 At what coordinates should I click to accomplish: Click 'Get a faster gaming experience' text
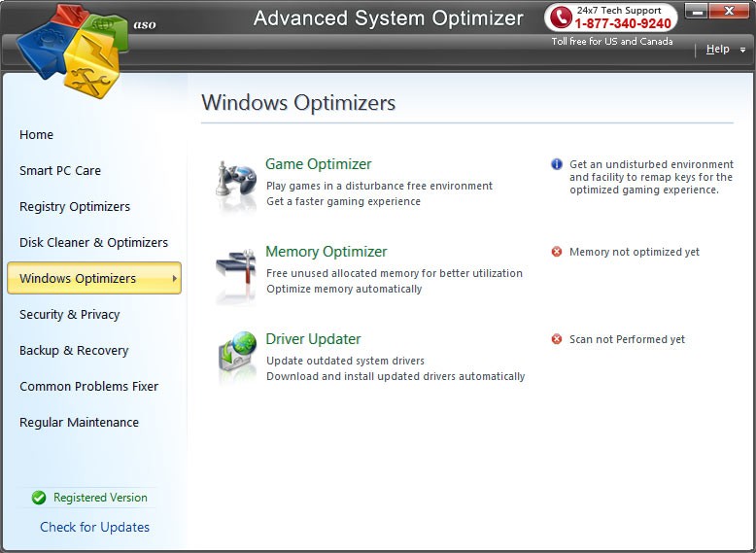[x=343, y=201]
